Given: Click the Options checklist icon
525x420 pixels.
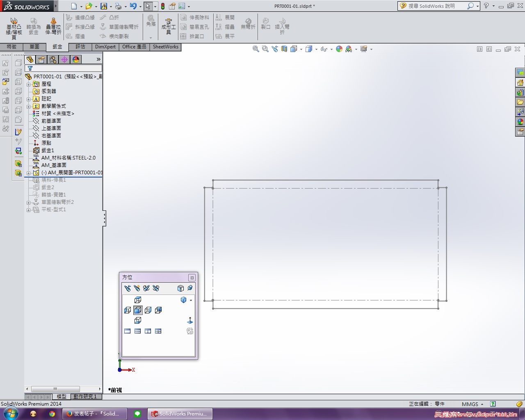Looking at the screenshot, I should 182,6.
